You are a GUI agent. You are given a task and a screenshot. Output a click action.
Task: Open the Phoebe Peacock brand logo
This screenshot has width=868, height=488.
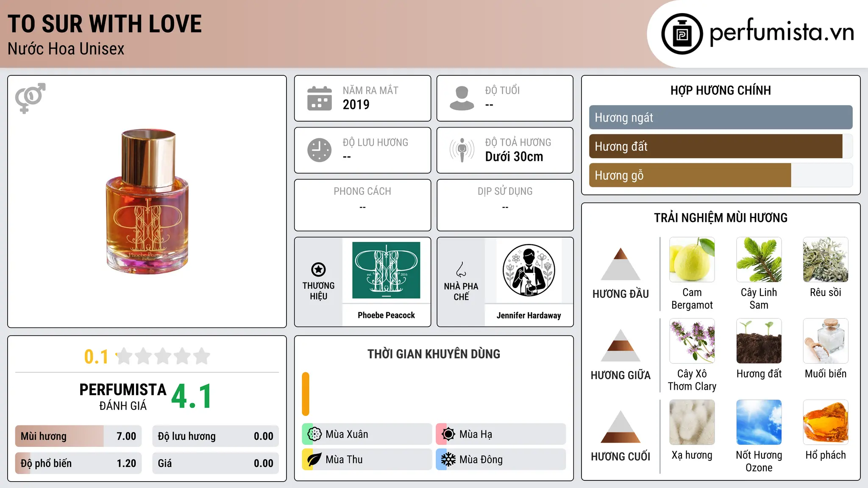(386, 270)
